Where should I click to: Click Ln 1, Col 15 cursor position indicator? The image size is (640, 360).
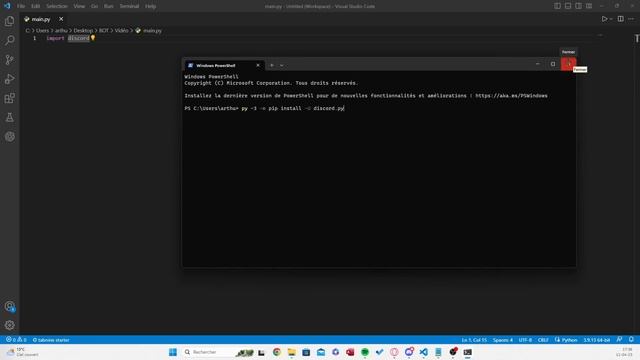tap(474, 340)
